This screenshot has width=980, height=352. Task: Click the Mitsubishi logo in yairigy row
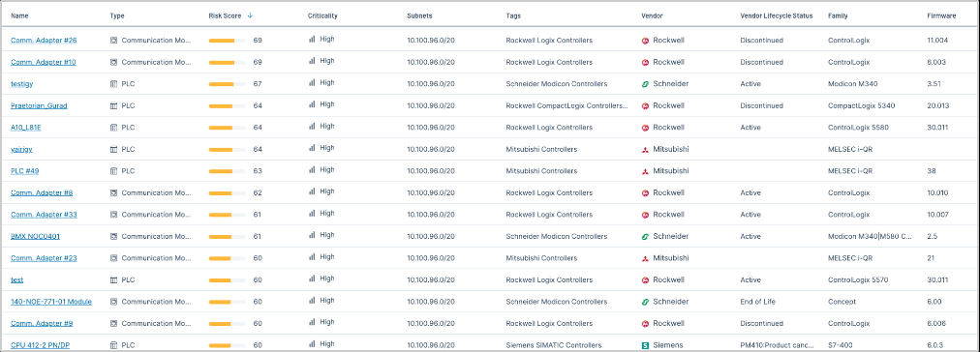(x=646, y=149)
